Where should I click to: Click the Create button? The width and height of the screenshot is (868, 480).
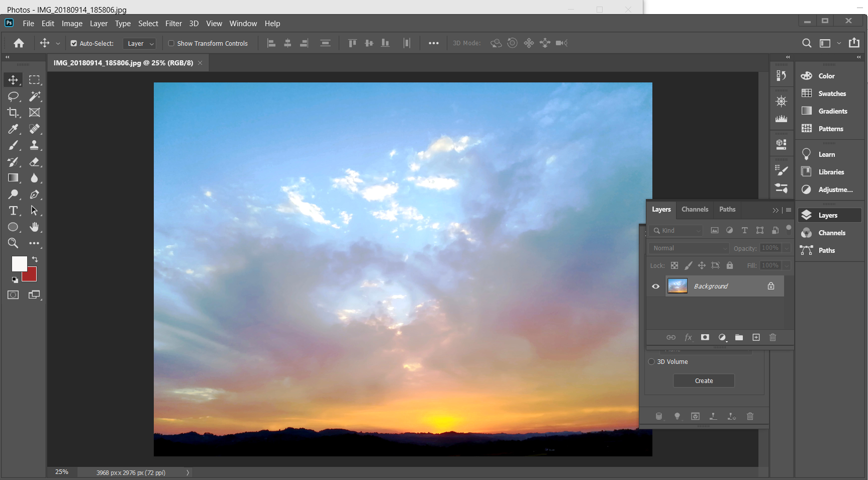pyautogui.click(x=704, y=381)
